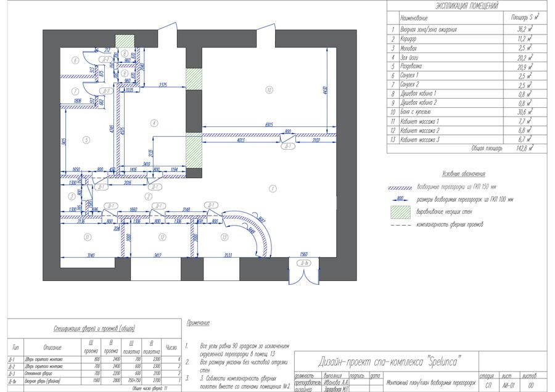Click the '36,2 м²' area value
Screen dimensions: 555x392
point(525,29)
